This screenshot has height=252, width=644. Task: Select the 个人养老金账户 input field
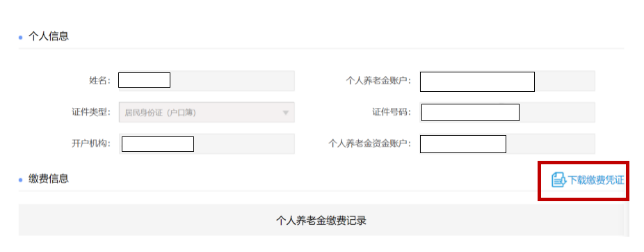pyautogui.click(x=507, y=81)
